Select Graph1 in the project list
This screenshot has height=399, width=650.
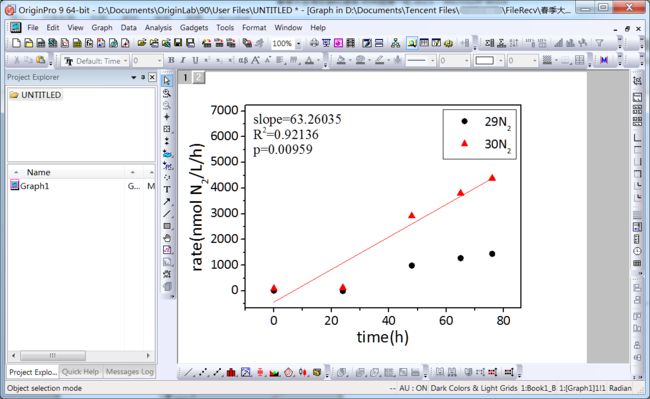[35, 186]
